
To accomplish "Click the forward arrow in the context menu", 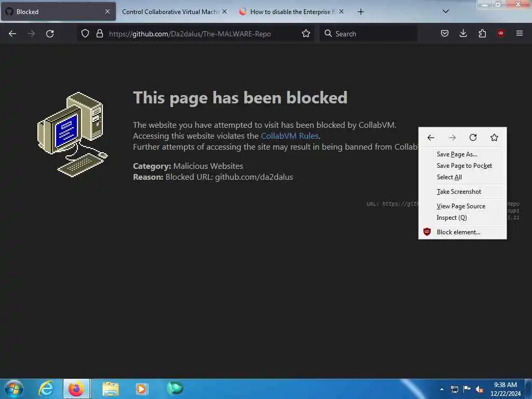I will [x=452, y=137].
